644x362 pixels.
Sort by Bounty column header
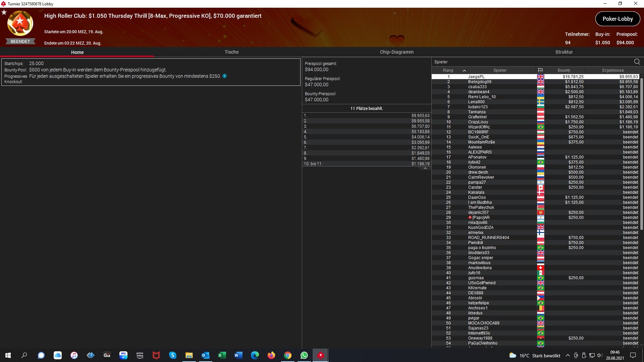click(x=564, y=70)
